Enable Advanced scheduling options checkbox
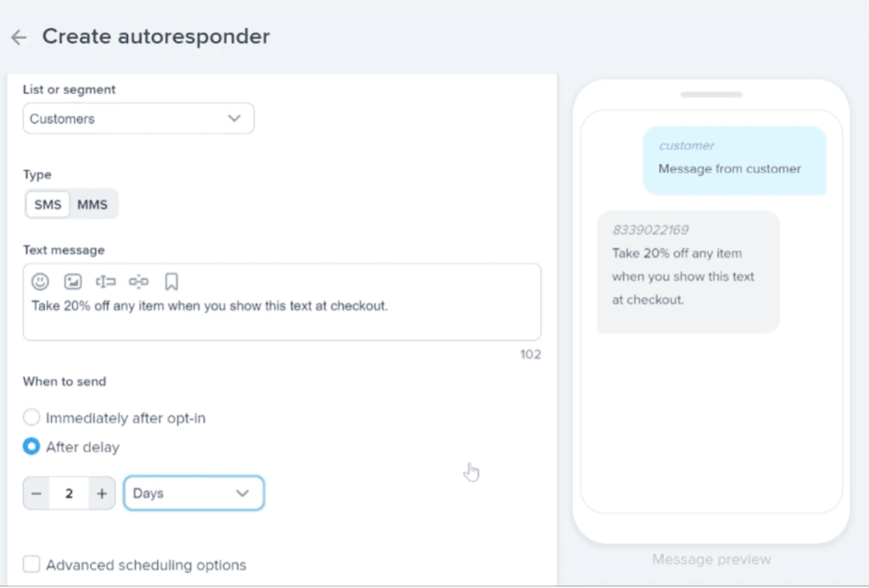 (x=31, y=564)
